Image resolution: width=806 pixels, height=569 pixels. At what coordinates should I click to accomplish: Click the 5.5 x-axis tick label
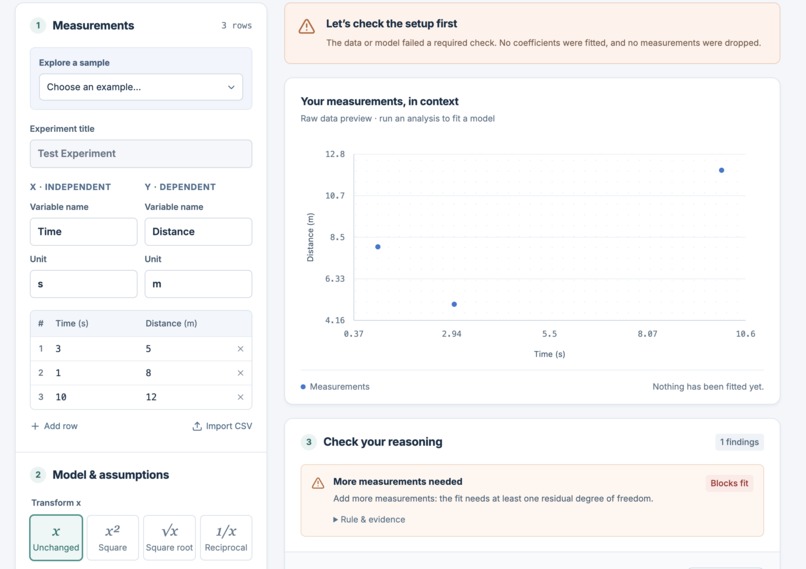[x=549, y=334]
